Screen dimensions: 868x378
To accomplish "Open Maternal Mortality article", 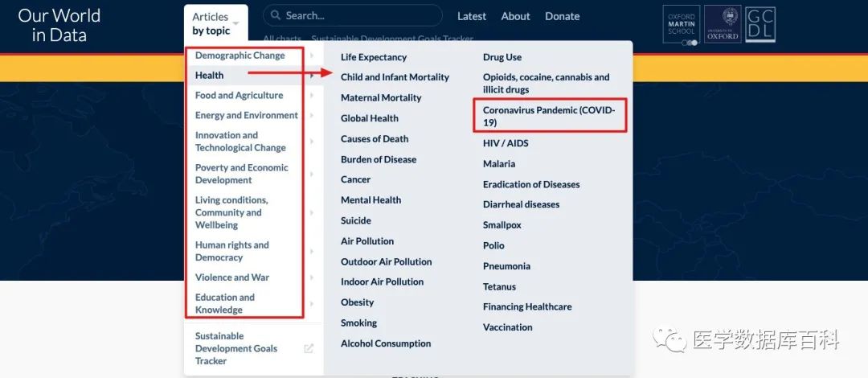I will click(x=381, y=97).
